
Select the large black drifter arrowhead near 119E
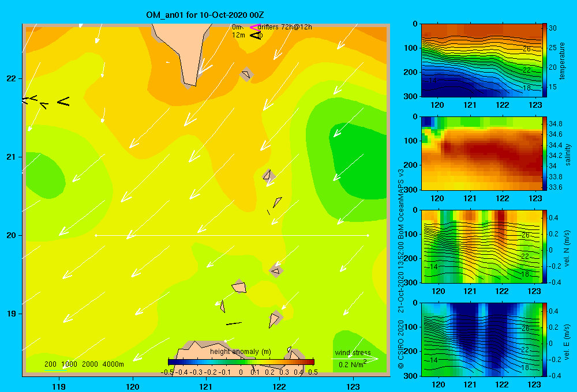coord(63,101)
